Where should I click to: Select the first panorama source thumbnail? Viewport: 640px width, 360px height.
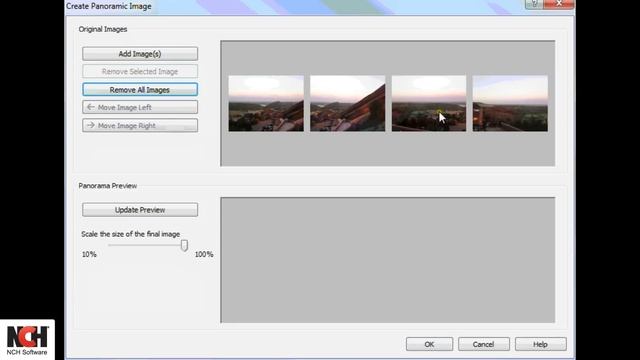coord(266,103)
